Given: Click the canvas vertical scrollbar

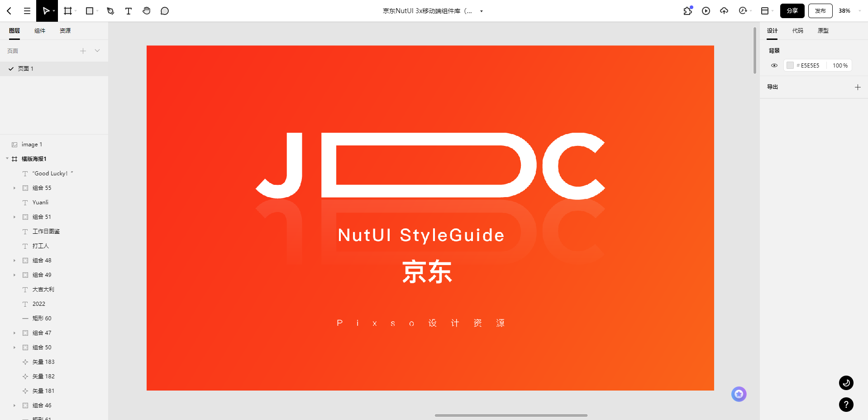Looking at the screenshot, I should point(755,50).
